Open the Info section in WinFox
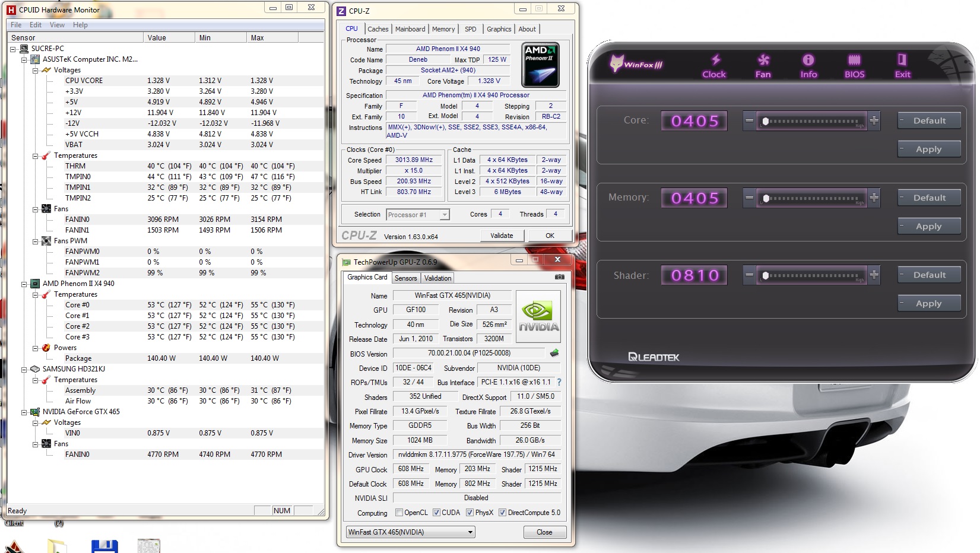This screenshot has height=553, width=980. click(808, 66)
